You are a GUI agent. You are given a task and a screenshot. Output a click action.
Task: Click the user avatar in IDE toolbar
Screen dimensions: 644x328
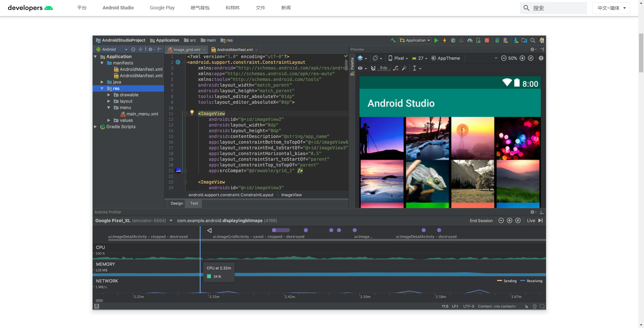click(x=541, y=40)
